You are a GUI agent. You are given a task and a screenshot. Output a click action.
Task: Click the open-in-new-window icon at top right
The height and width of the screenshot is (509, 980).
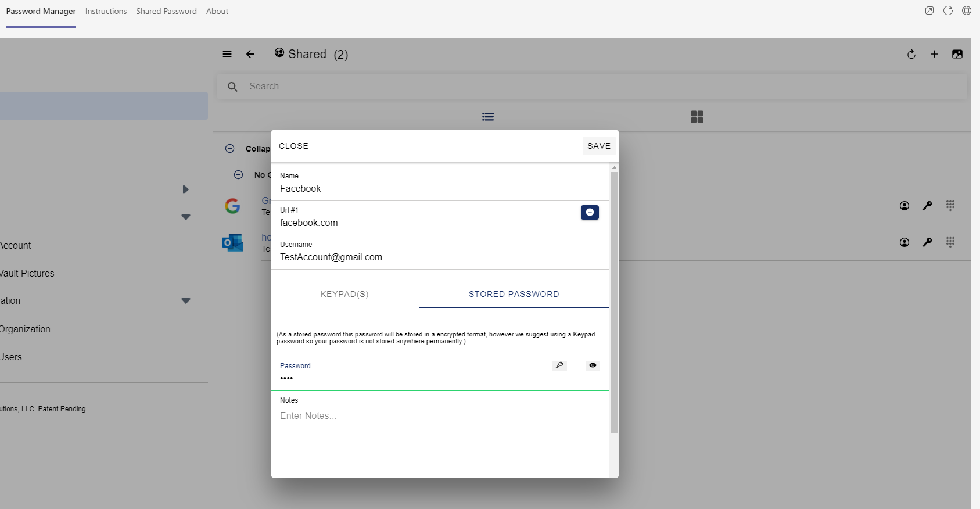(x=929, y=10)
